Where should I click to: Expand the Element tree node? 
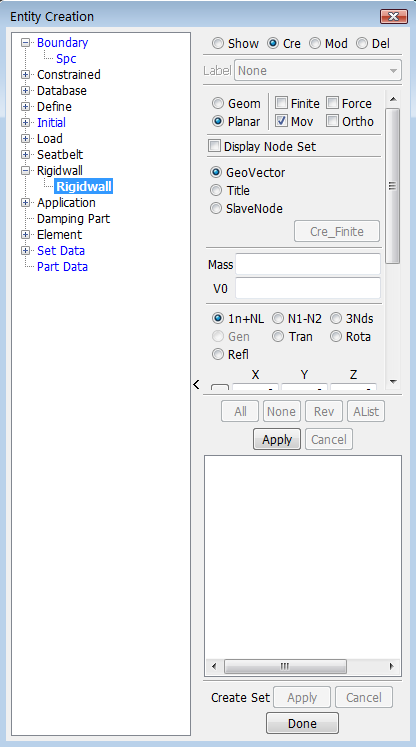click(x=26, y=234)
